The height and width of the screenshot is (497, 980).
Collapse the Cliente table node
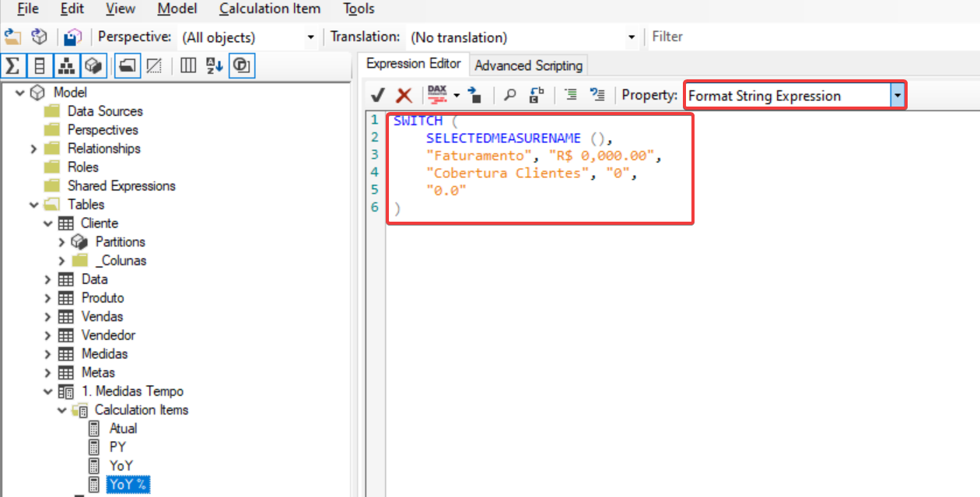pyautogui.click(x=48, y=222)
